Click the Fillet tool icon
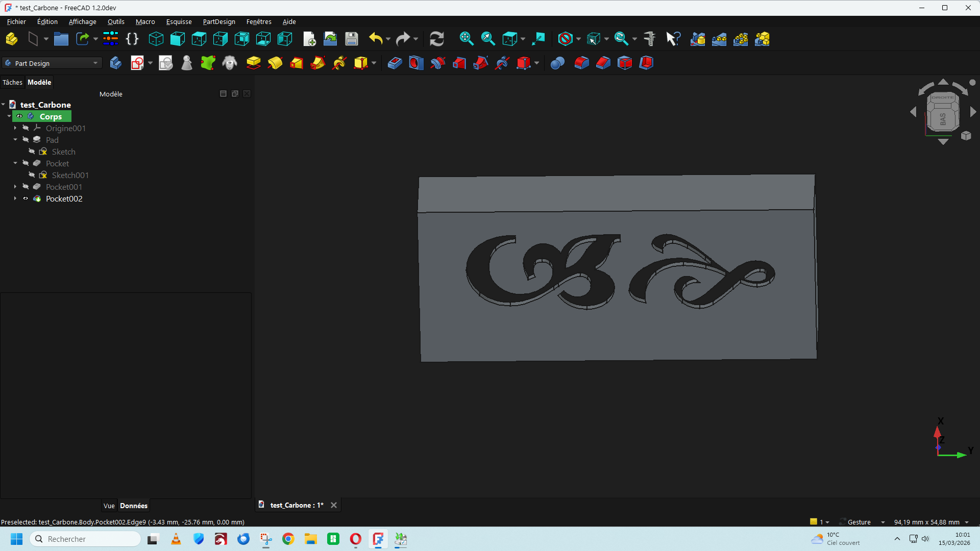980x551 pixels. click(581, 63)
